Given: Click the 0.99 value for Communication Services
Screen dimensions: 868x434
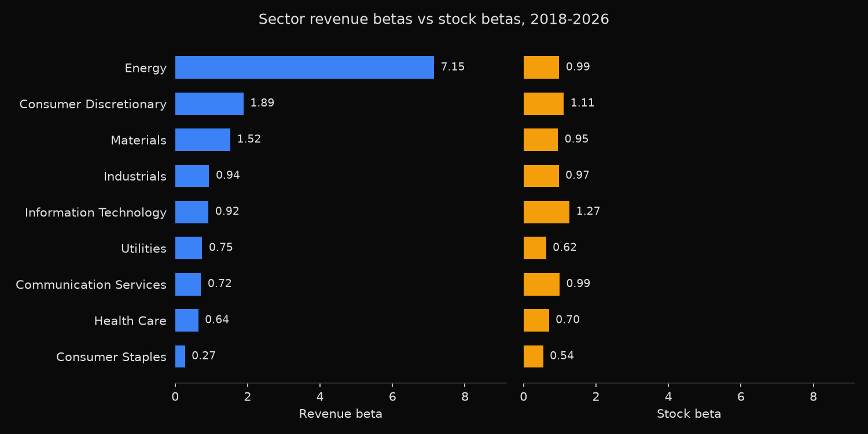Looking at the screenshot, I should [x=578, y=284].
